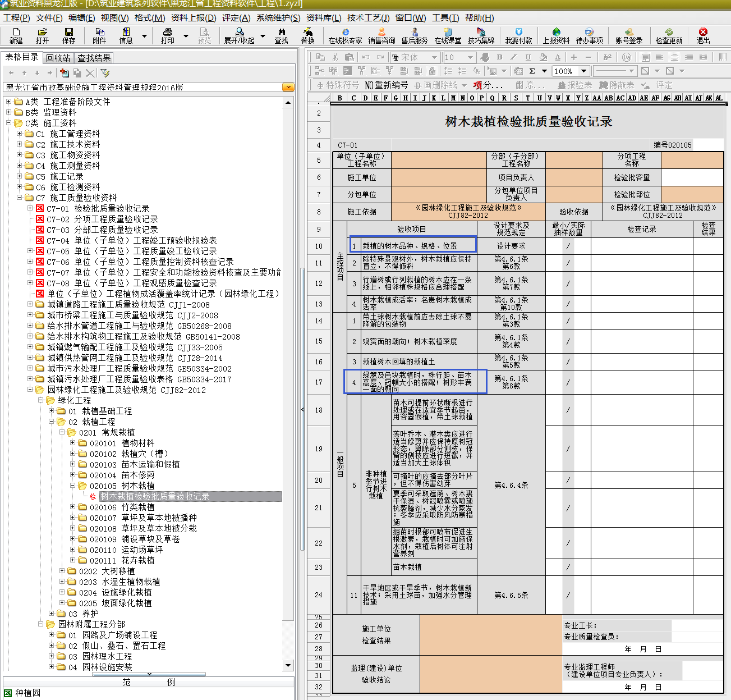Image resolution: width=731 pixels, height=700 pixels.
Task: Click the 评定 toolbar button
Action: point(658,85)
